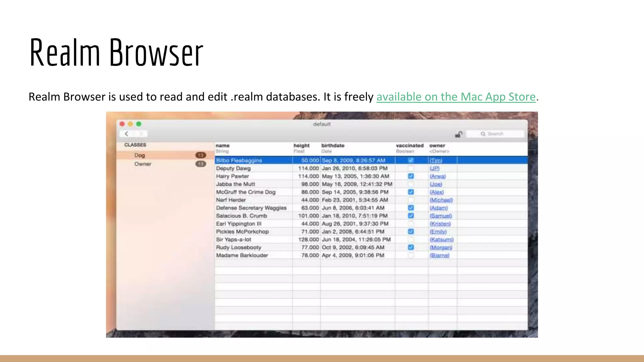644x362 pixels.
Task: Click the forward navigation arrow
Action: 141,134
